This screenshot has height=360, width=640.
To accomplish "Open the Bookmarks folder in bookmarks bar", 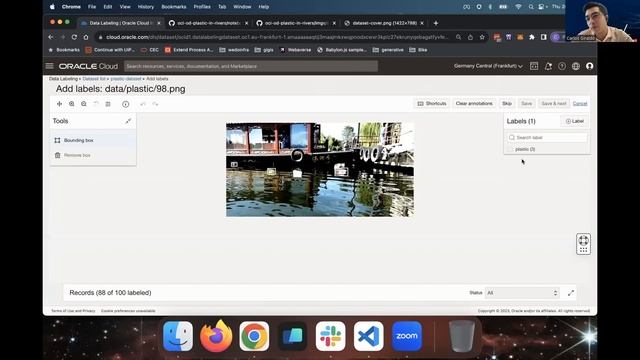I will 64,50.
